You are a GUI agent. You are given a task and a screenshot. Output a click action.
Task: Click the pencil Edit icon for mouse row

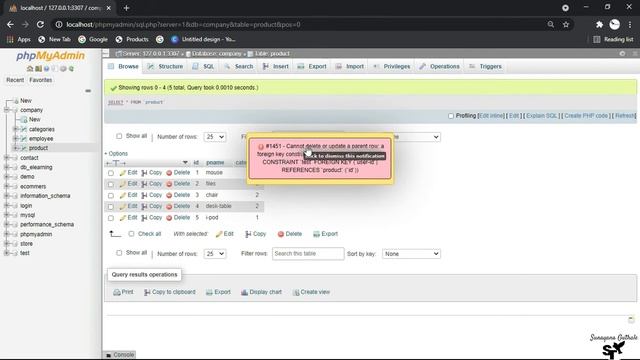click(123, 173)
